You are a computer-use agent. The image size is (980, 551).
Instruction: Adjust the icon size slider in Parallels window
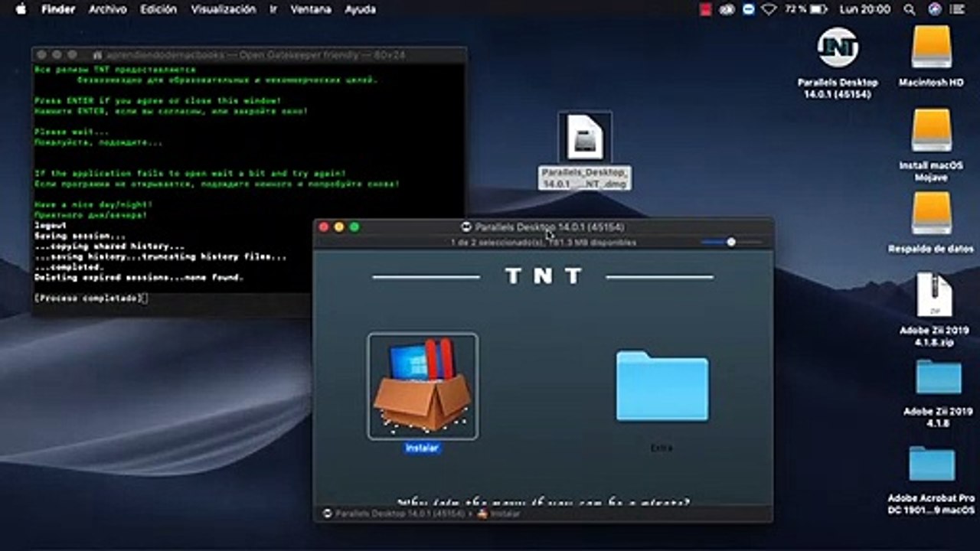pos(731,242)
